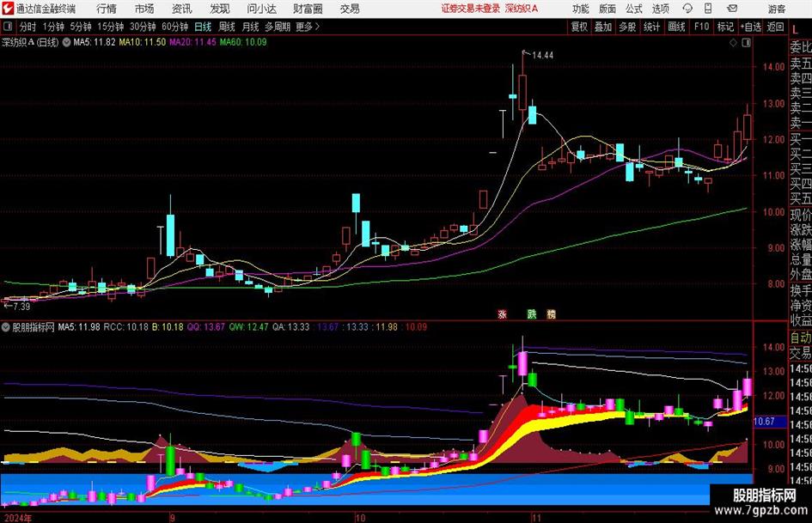
Task: Switch to 60分钟 period
Action: click(x=174, y=27)
